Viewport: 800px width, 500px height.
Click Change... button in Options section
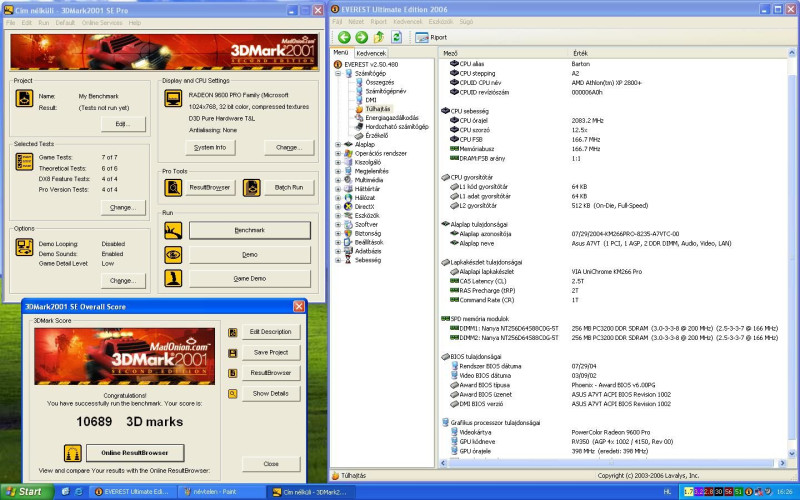(123, 281)
